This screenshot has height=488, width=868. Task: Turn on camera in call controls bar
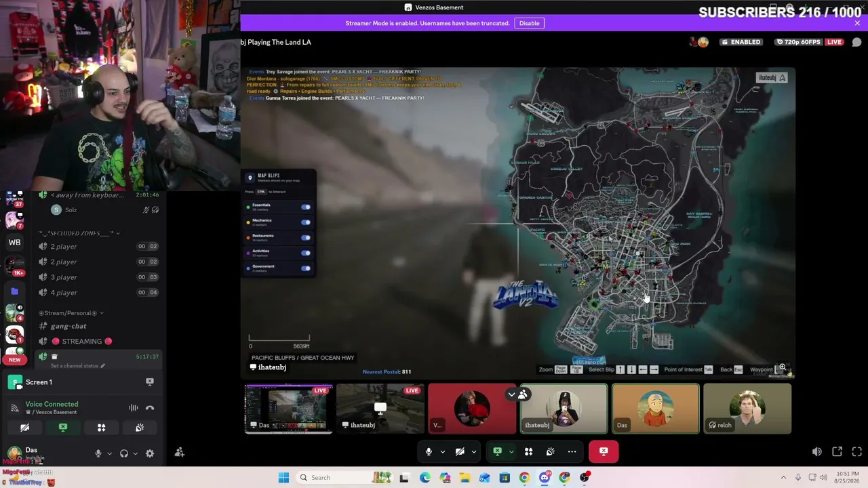[460, 451]
